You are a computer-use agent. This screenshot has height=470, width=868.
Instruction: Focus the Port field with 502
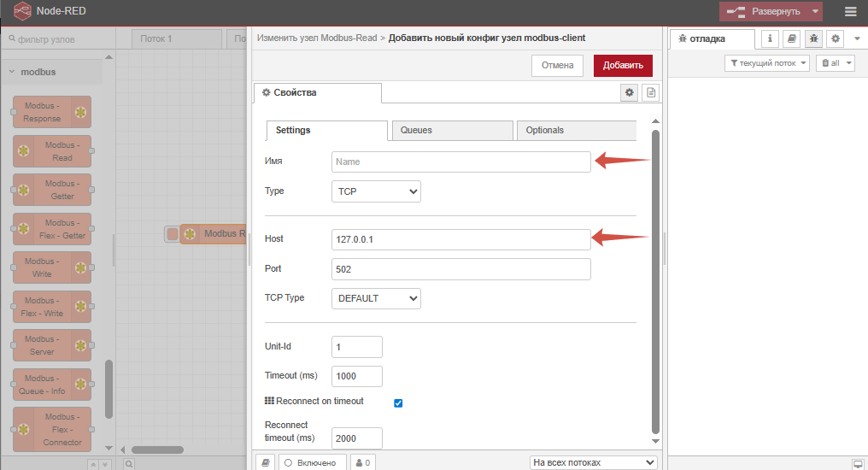461,269
